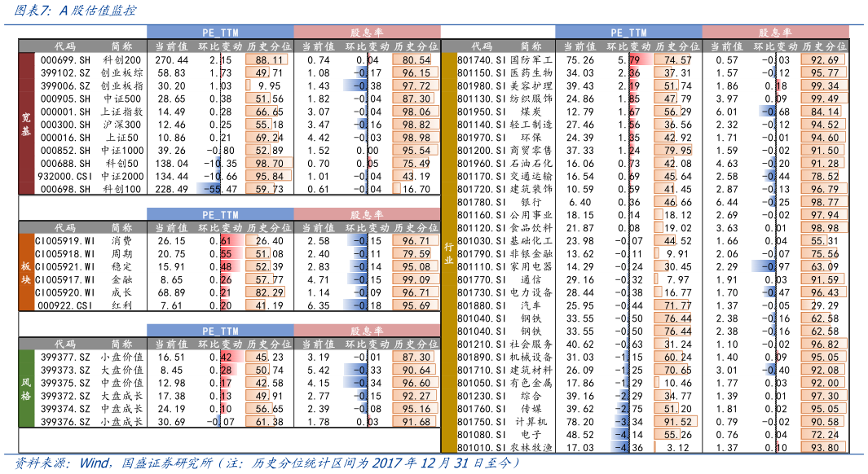Click the dark red 宽基 side label
This screenshot has height=474, width=868.
tap(26, 125)
